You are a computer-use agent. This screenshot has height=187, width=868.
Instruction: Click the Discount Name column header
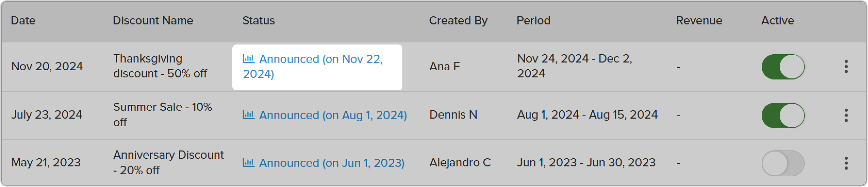(153, 21)
